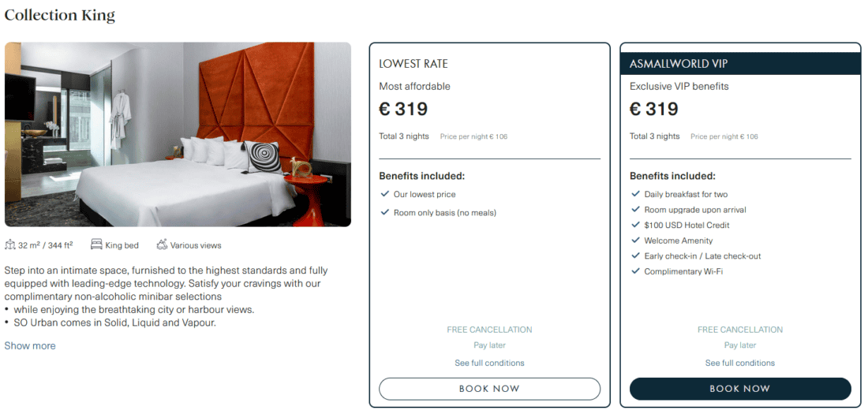
Task: Expand room description with Show more
Action: (x=30, y=345)
